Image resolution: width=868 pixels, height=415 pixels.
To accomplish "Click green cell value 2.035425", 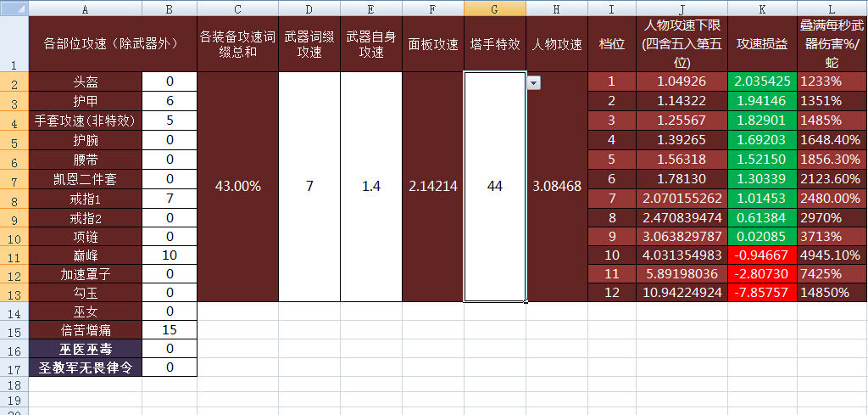I will [x=762, y=82].
